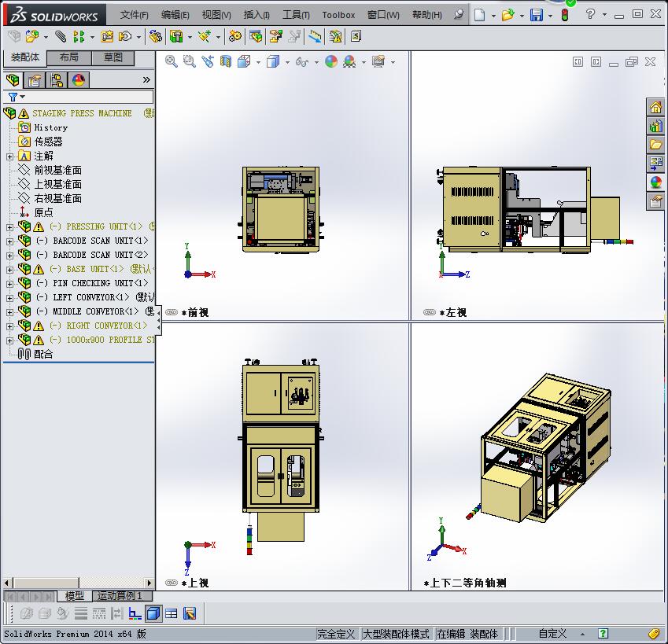The height and width of the screenshot is (644, 668).
Task: Expand the PIN CHECKING UNIT<1> node
Action: (9, 284)
